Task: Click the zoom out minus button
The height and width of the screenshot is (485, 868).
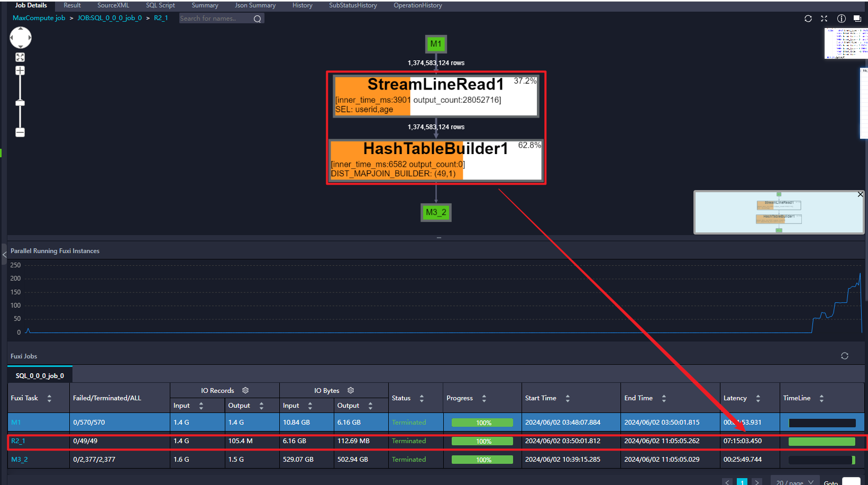Action: (x=20, y=132)
